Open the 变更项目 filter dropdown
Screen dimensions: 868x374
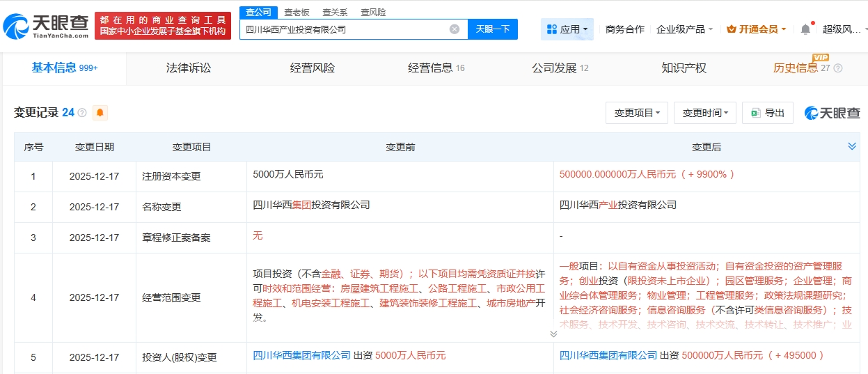637,113
